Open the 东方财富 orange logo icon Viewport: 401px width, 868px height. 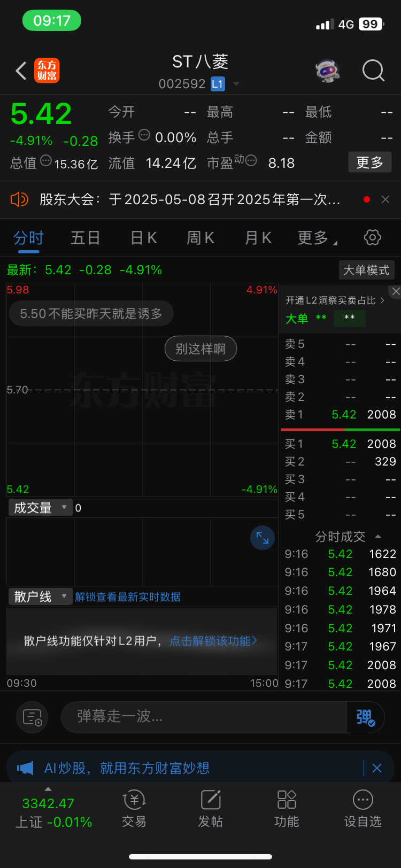[47, 71]
